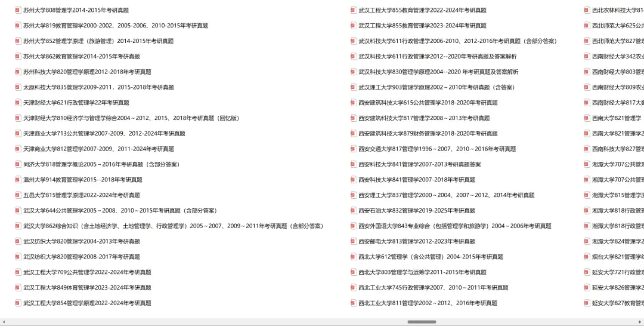Select 武汉工程大学709公共管理学2022-2024年考研真题

click(87, 272)
